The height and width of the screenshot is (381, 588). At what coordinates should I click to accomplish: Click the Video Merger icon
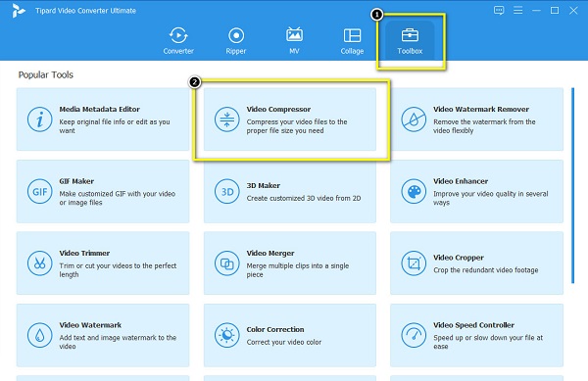click(227, 263)
